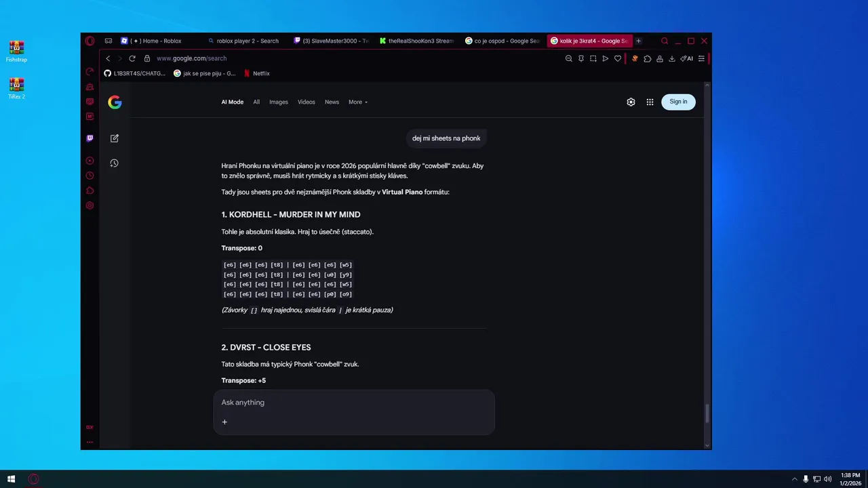The width and height of the screenshot is (868, 488).
Task: Open the sidebar player icon
Action: tap(90, 161)
